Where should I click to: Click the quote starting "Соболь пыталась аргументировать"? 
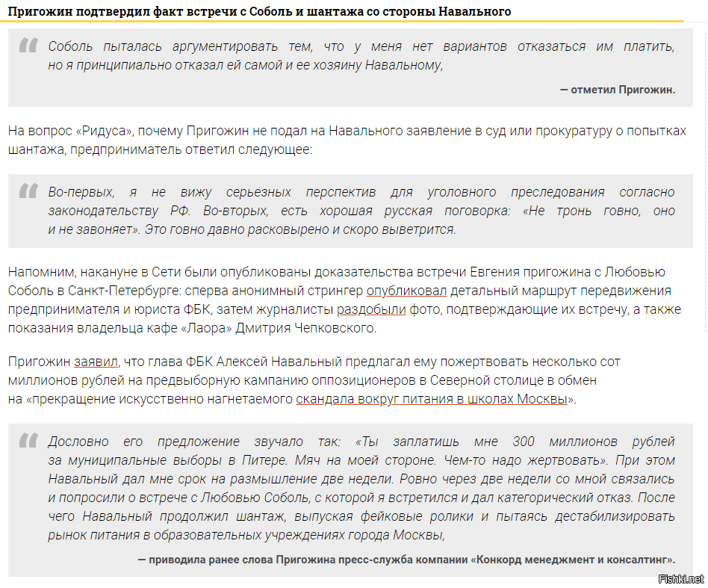(x=361, y=55)
